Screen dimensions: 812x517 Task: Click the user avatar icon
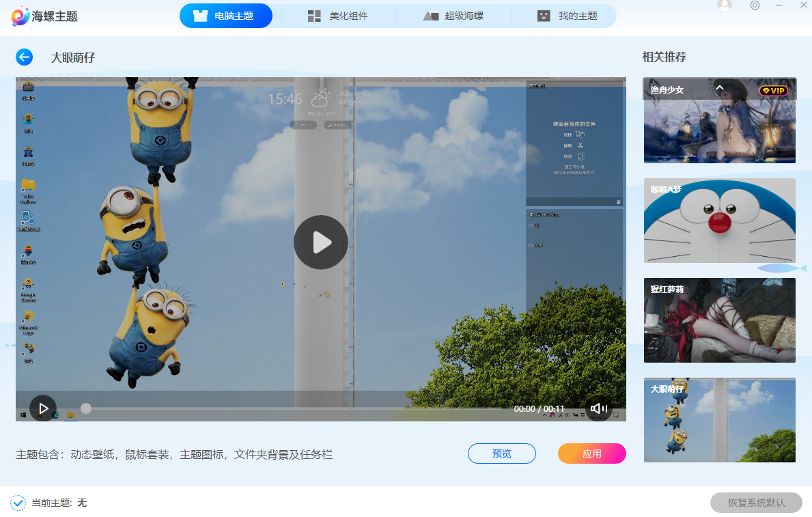click(x=723, y=5)
